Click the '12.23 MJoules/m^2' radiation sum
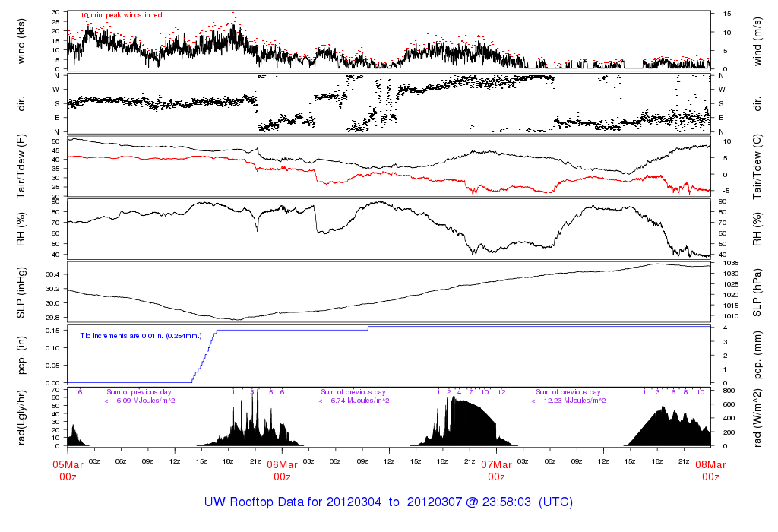This screenshot has width=778, height=532. tap(574, 401)
